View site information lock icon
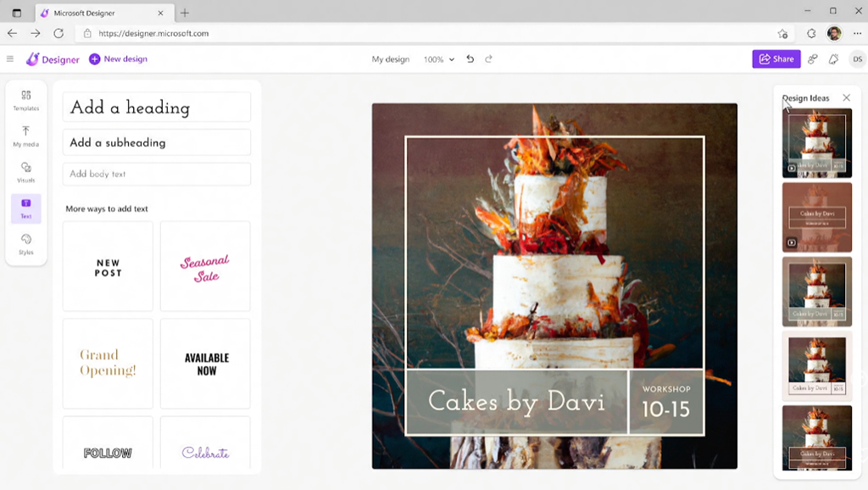The width and height of the screenshot is (868, 490). tap(87, 33)
